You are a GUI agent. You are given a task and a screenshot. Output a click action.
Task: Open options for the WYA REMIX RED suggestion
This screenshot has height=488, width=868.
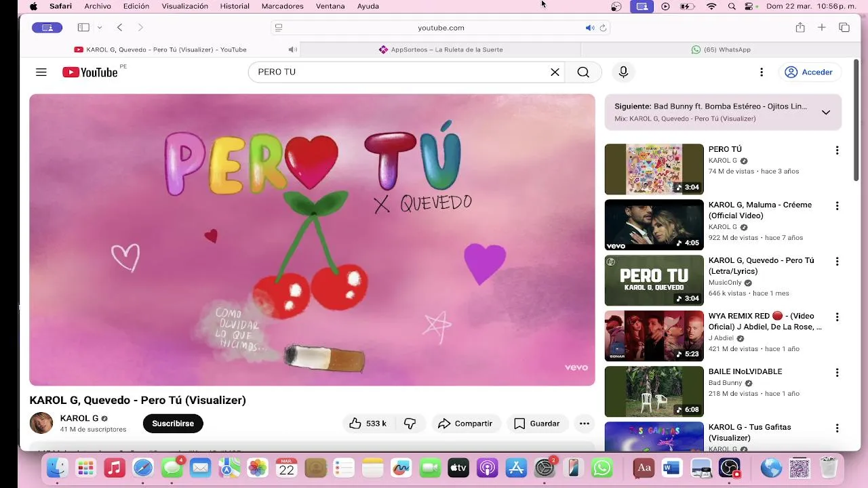tap(837, 317)
